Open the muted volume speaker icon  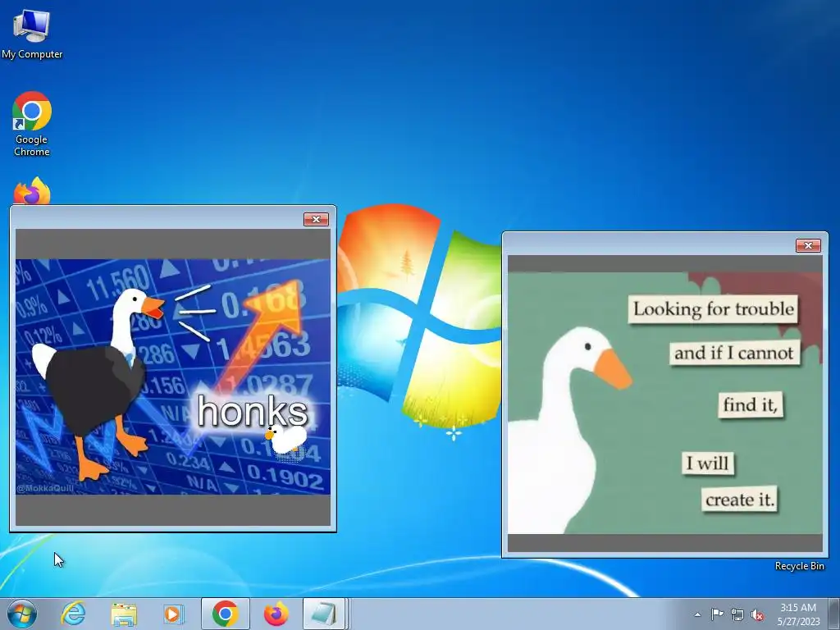click(757, 614)
